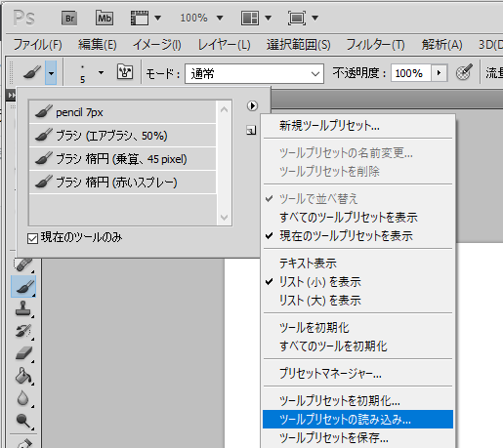
Task: Select the Eraser tool
Action: coord(23,353)
